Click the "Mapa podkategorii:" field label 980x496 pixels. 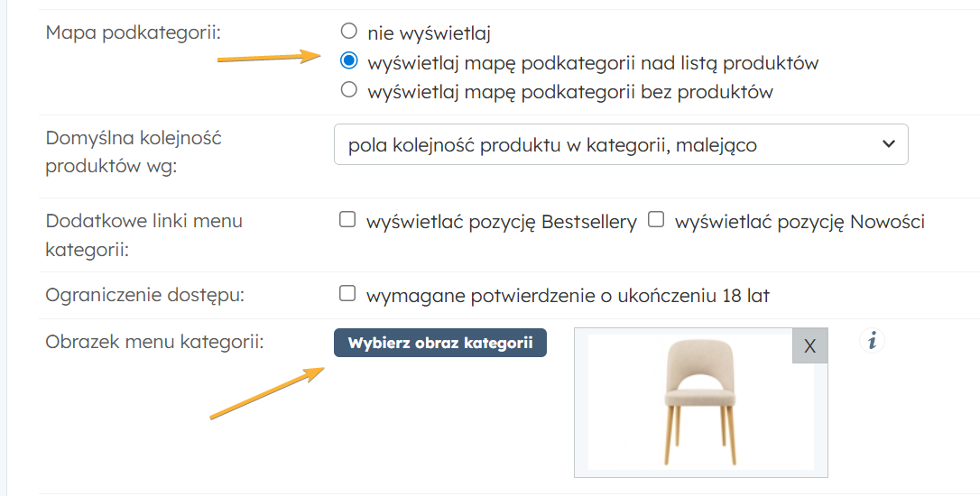(x=133, y=33)
